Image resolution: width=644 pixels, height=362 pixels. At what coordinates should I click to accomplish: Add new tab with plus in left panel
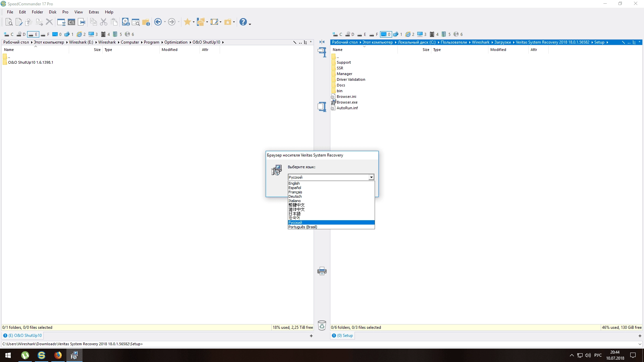[311, 336]
